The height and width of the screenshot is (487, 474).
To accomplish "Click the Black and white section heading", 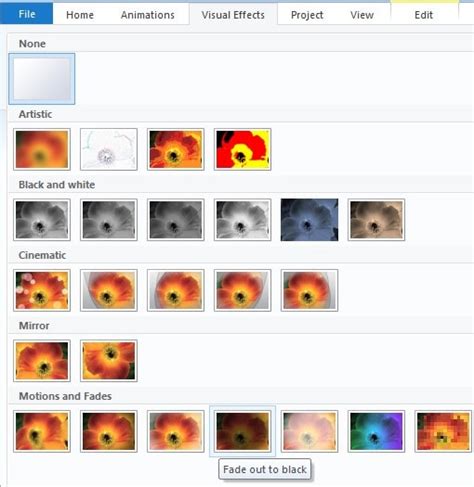I will [57, 185].
